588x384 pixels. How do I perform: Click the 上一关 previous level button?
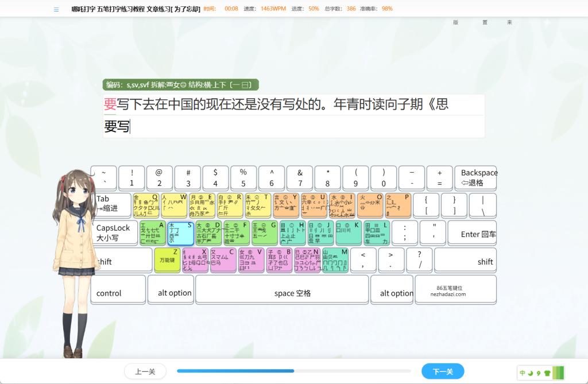(x=145, y=371)
